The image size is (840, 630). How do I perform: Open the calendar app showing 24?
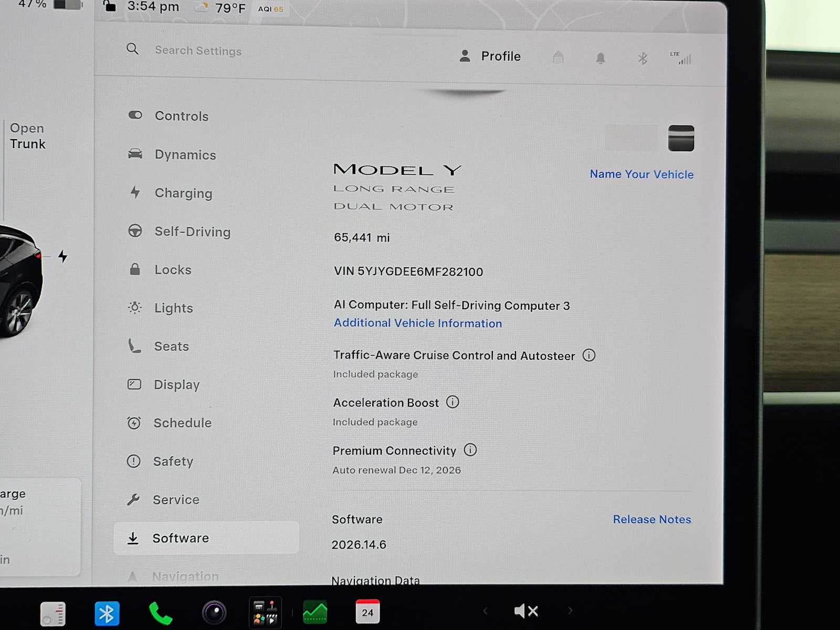point(367,612)
